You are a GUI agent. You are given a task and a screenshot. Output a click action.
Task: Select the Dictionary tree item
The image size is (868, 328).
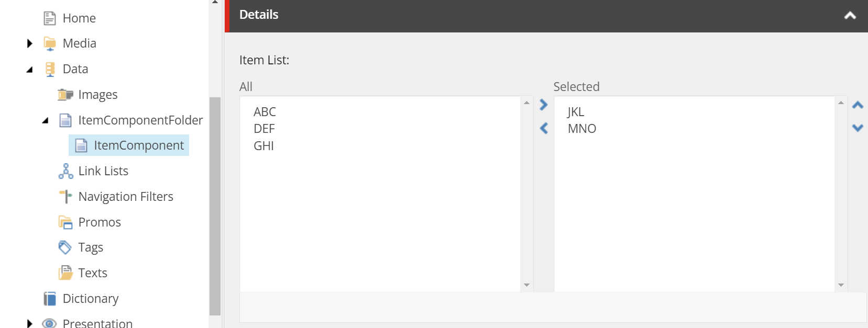point(91,299)
